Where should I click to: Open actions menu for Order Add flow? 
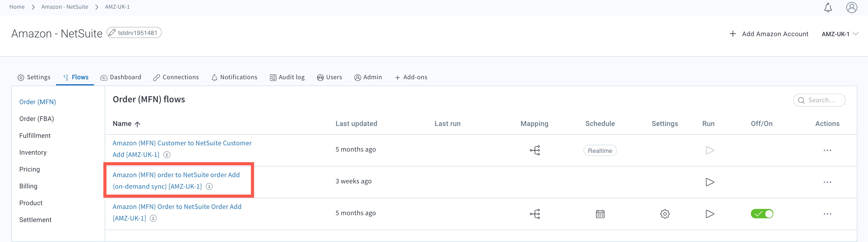click(827, 214)
